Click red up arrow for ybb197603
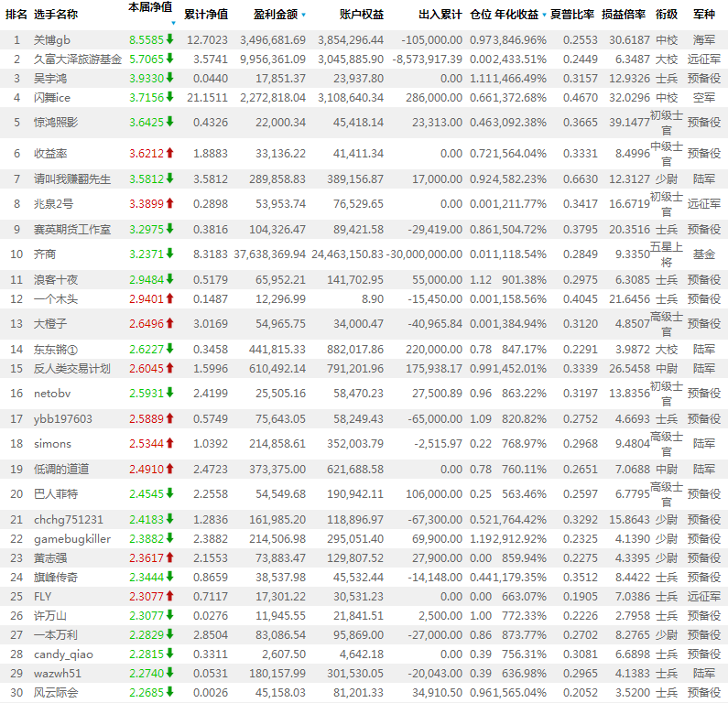The height and width of the screenshot is (703, 728). pos(170,418)
